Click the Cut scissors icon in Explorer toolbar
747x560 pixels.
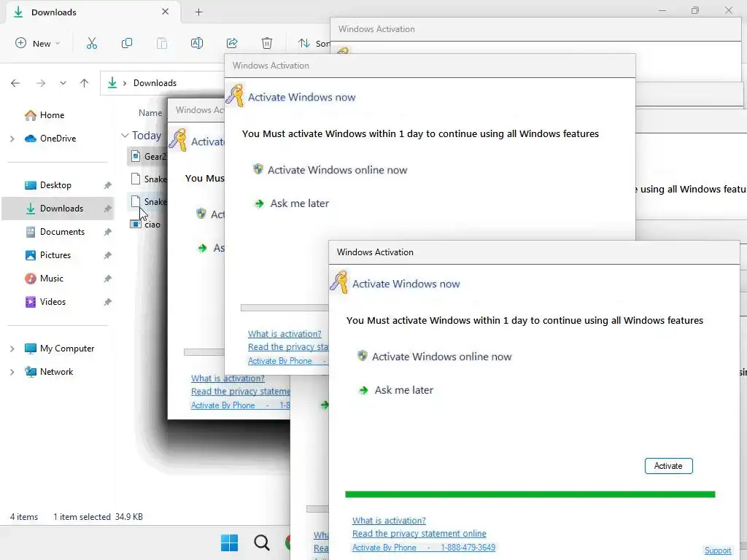click(91, 43)
